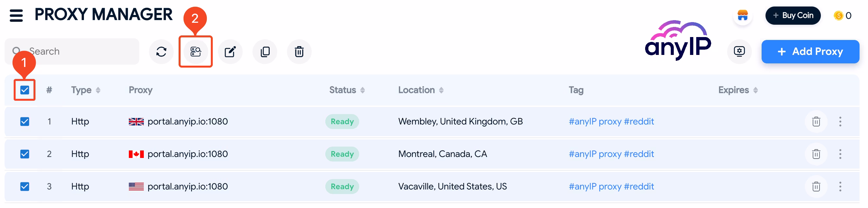Toggle the checkbox on the Wembley proxy row
This screenshot has width=868, height=208.
(x=25, y=122)
